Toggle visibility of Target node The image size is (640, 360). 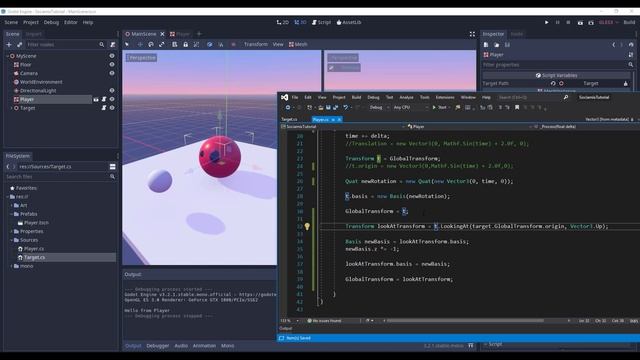pyautogui.click(x=112, y=108)
